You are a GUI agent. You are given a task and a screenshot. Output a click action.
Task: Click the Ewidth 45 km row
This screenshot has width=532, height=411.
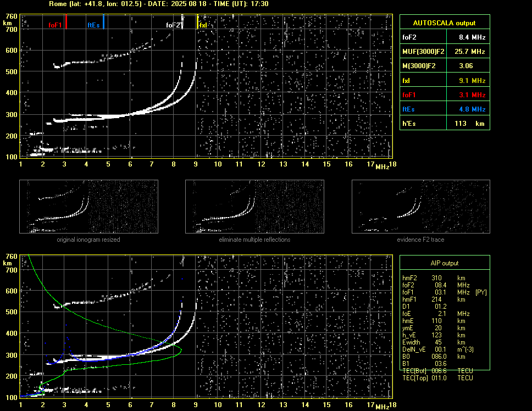click(434, 342)
